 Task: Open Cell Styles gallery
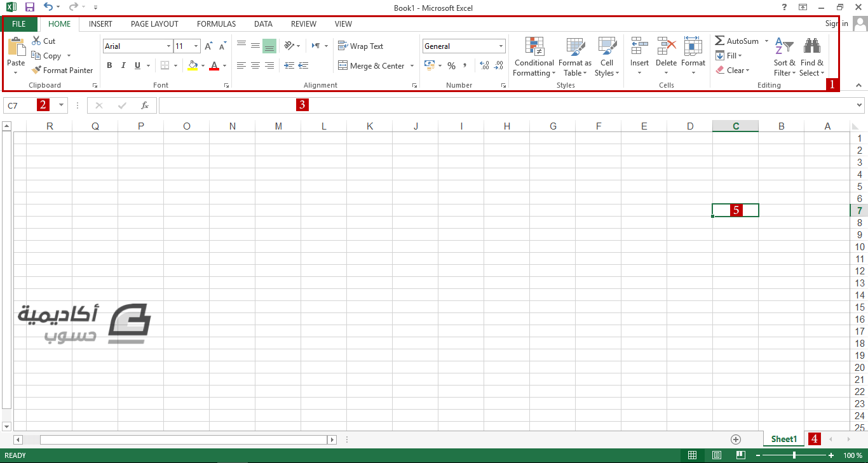pos(607,57)
